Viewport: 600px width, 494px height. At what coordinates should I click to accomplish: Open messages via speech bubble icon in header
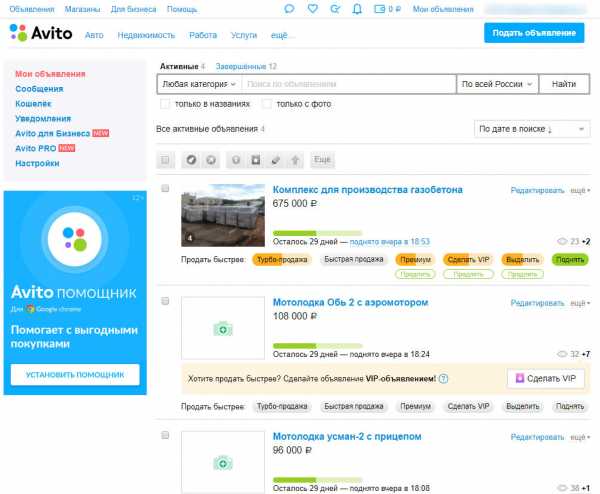click(290, 9)
